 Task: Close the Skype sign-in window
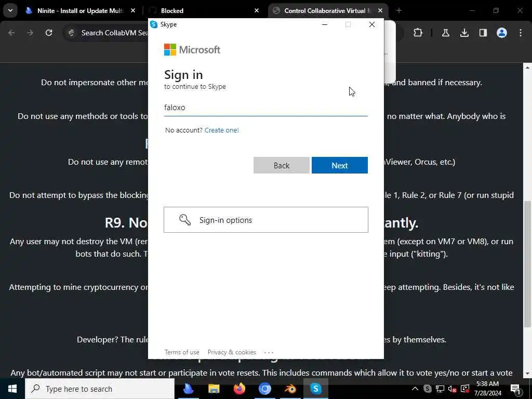pyautogui.click(x=372, y=24)
